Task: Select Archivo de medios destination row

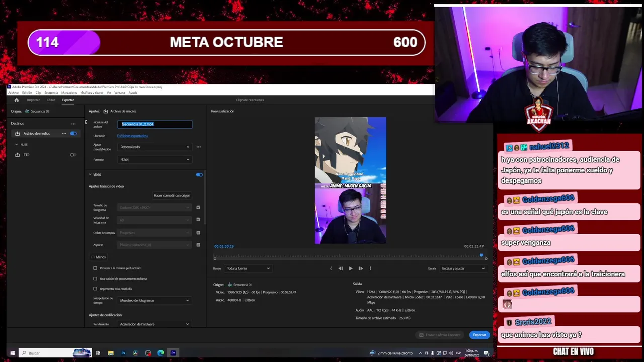Action: point(45,133)
